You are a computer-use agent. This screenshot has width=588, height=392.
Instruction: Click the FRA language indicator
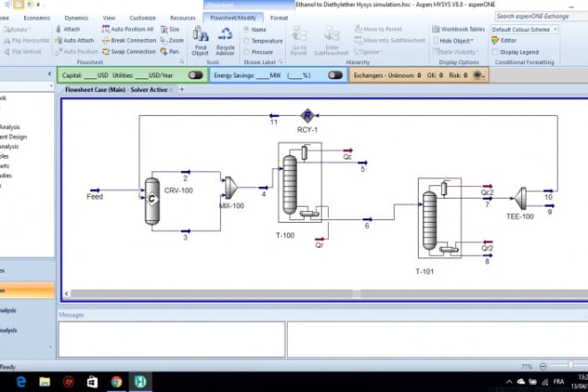click(559, 382)
